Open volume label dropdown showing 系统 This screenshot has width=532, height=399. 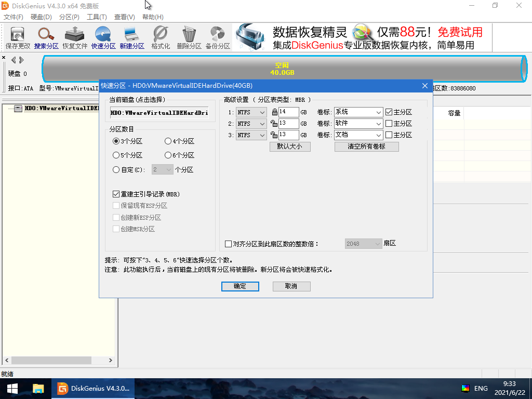(358, 112)
